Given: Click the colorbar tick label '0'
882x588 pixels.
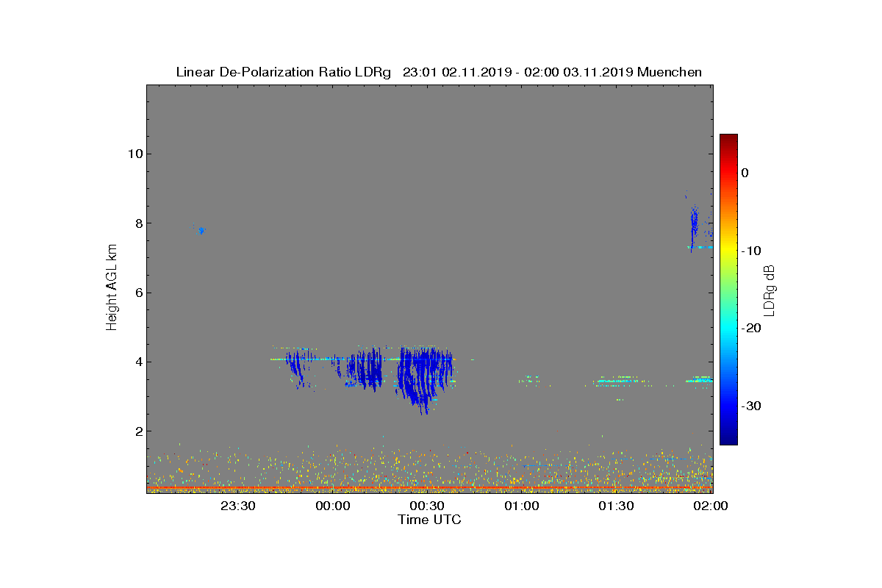Looking at the screenshot, I should pos(745,173).
